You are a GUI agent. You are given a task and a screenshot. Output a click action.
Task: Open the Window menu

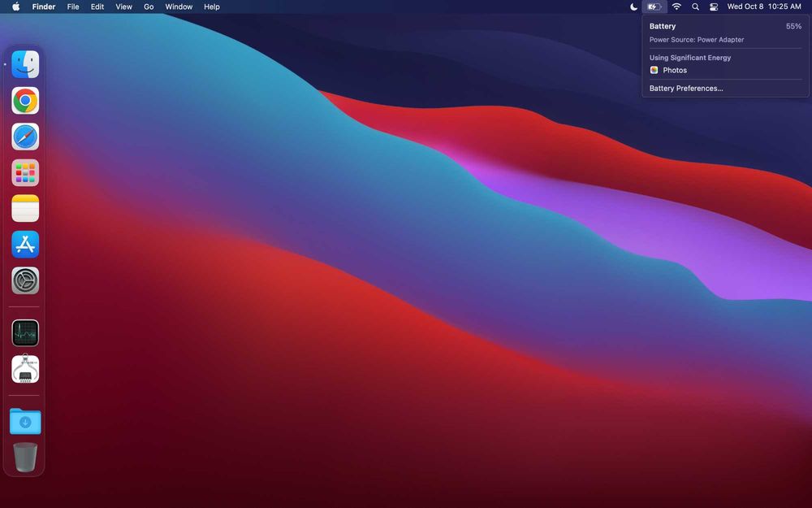point(179,7)
